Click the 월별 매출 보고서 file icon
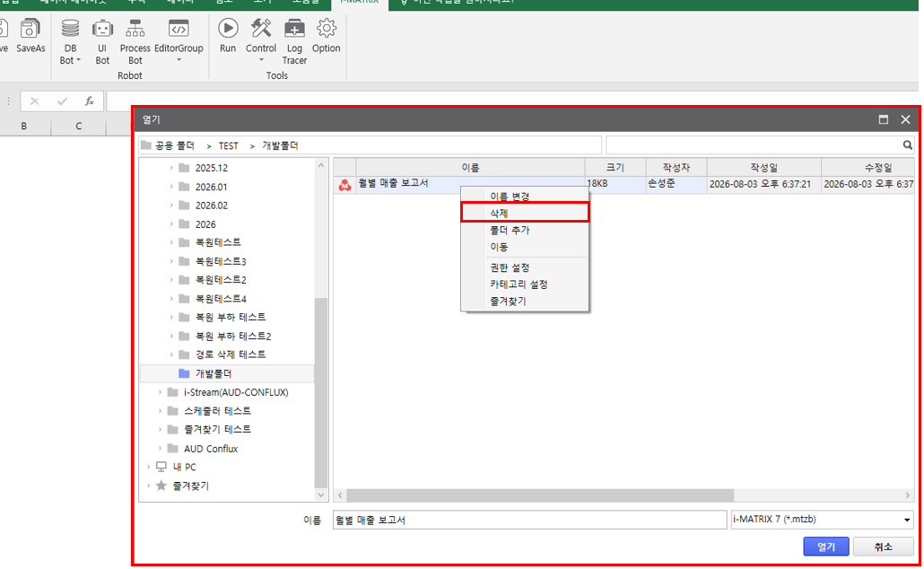 click(x=344, y=185)
